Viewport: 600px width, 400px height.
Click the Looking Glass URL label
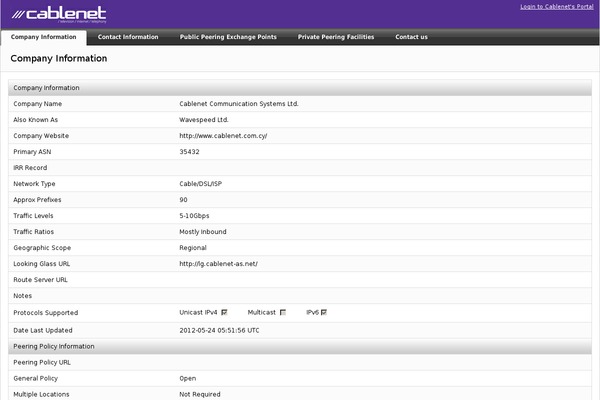coord(42,264)
